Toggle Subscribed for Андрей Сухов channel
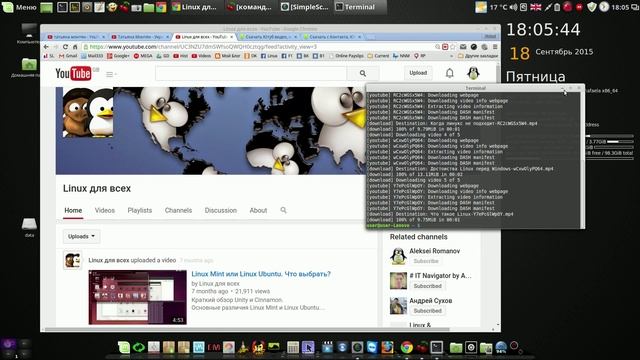This screenshot has height=360, width=640. pyautogui.click(x=427, y=311)
